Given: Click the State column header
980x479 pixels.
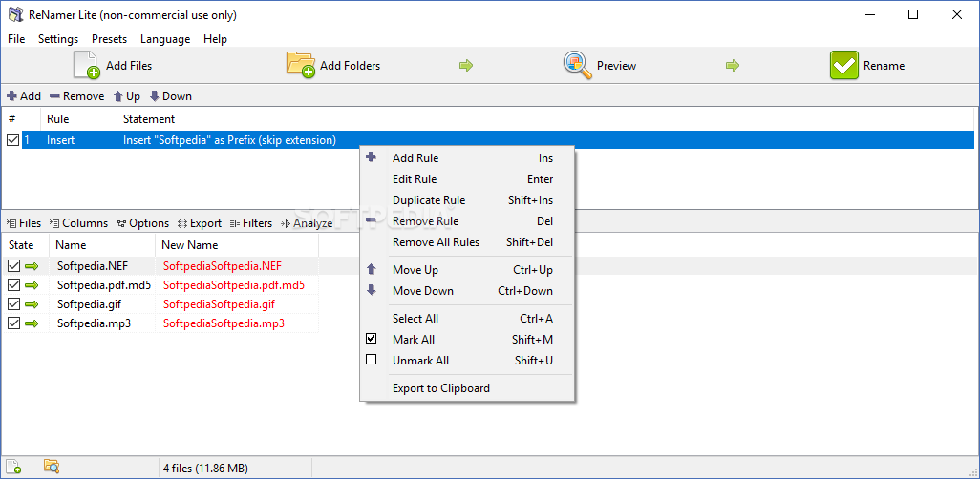Looking at the screenshot, I should (25, 245).
